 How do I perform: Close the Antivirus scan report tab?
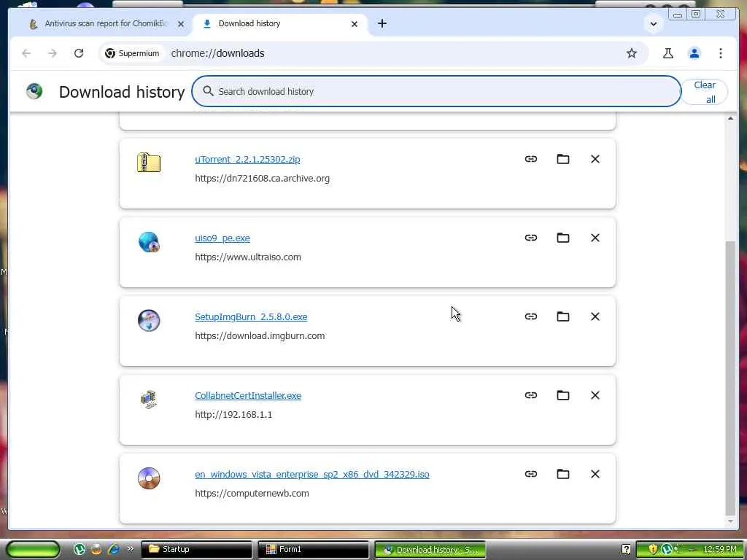point(181,24)
